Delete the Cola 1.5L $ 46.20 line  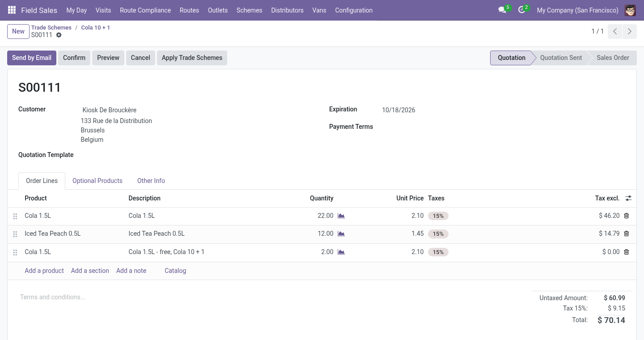point(626,216)
